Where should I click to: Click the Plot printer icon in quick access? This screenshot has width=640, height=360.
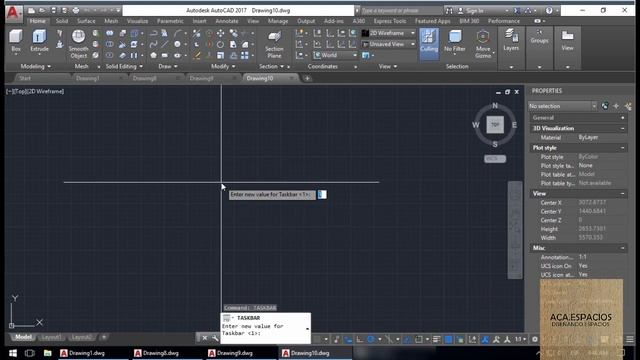click(x=76, y=10)
